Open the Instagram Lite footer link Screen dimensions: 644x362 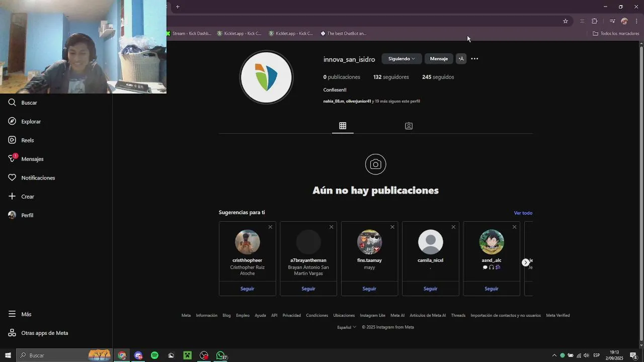tap(372, 315)
